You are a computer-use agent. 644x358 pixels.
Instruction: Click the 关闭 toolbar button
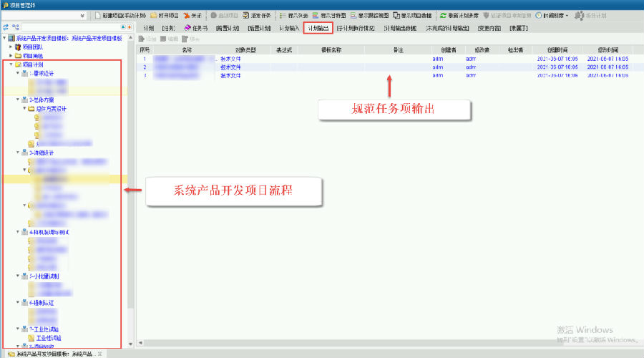[192, 15]
